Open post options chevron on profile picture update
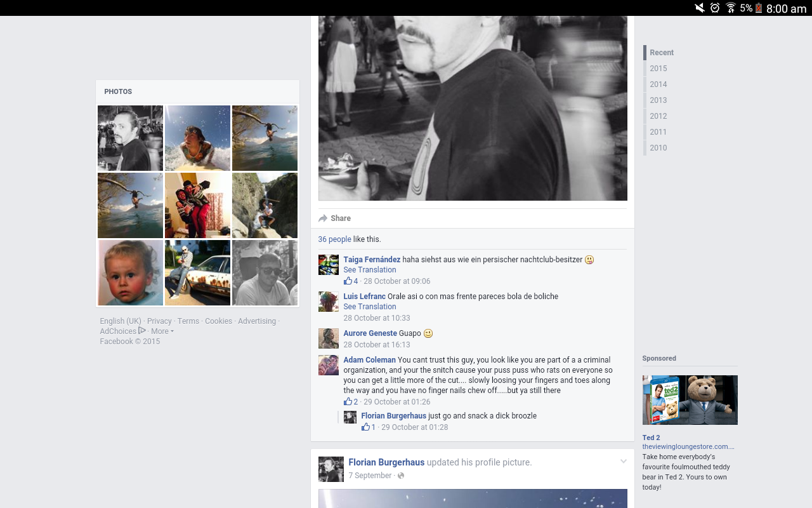 point(623,462)
